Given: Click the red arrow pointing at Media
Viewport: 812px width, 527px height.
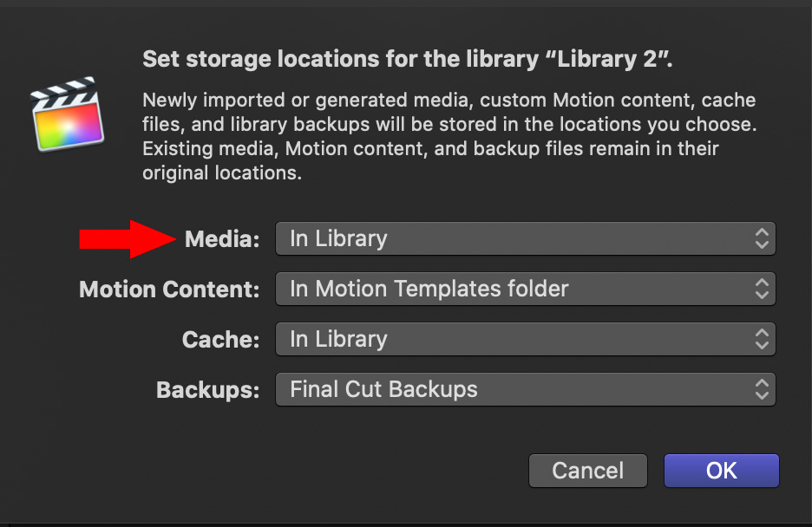Looking at the screenshot, I should click(128, 239).
